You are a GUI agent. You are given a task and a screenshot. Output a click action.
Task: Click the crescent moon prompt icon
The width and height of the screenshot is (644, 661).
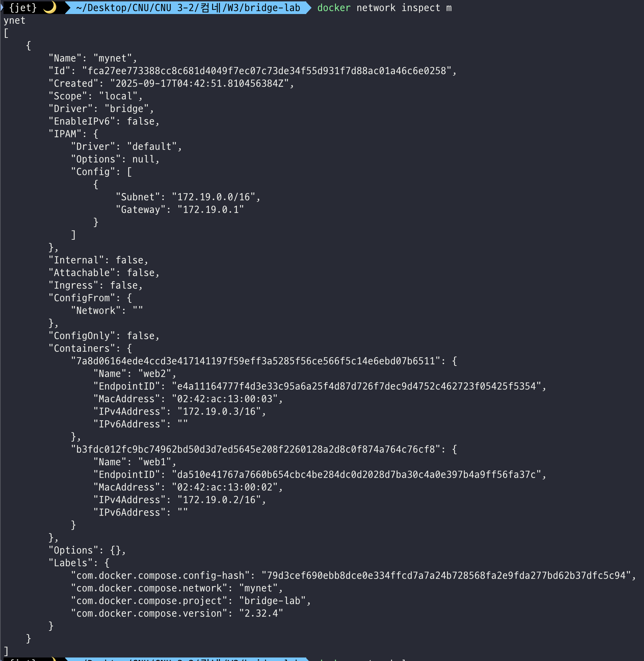pyautogui.click(x=50, y=7)
